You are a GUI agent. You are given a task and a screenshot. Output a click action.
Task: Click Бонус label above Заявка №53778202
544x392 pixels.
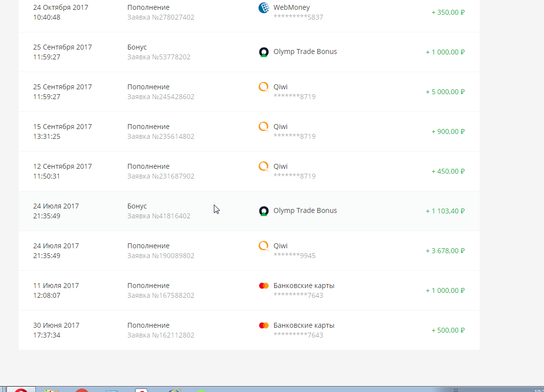[x=137, y=47]
